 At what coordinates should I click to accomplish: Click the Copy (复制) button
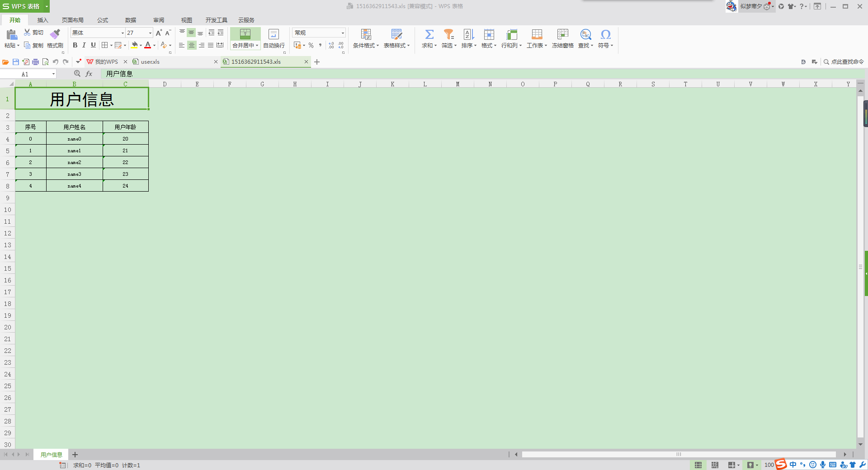pyautogui.click(x=33, y=45)
